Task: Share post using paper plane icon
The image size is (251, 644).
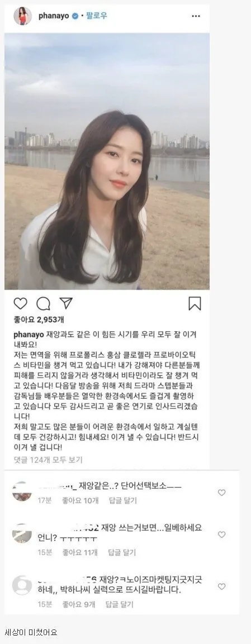Action: pyautogui.click(x=66, y=303)
